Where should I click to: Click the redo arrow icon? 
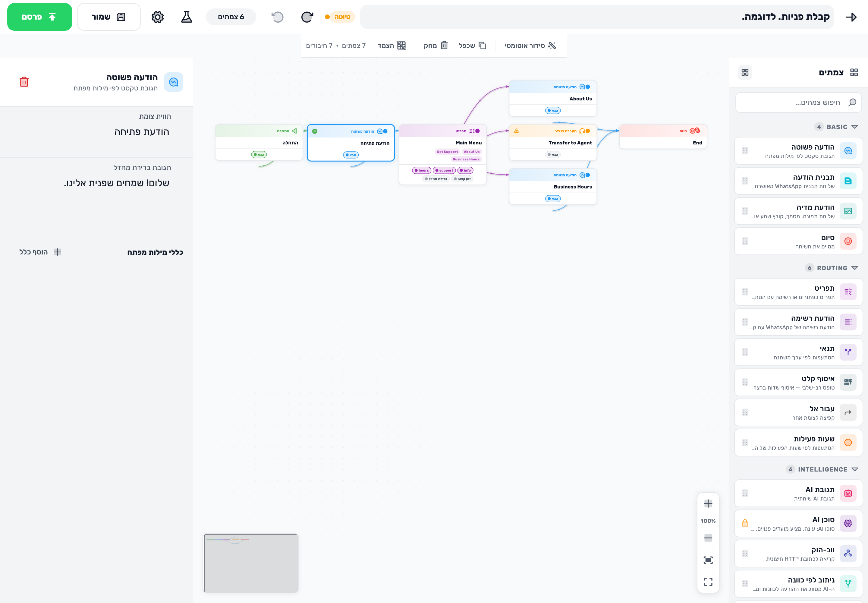(x=307, y=17)
